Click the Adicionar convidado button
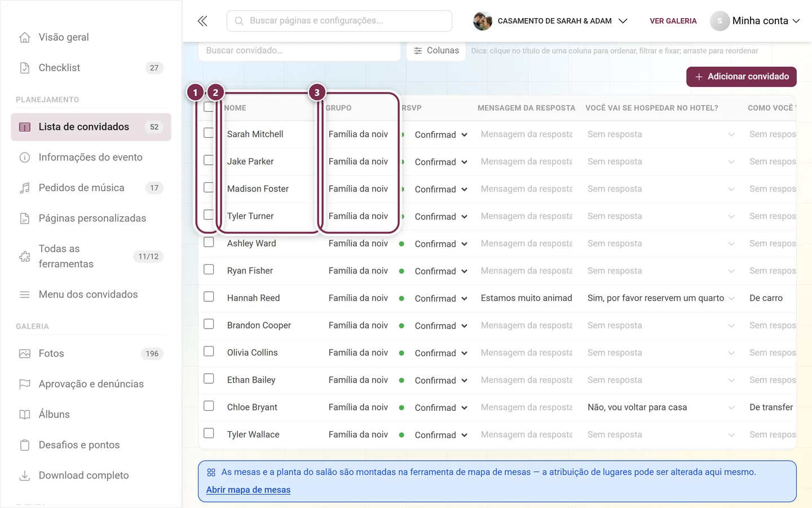812x508 pixels. 742,77
